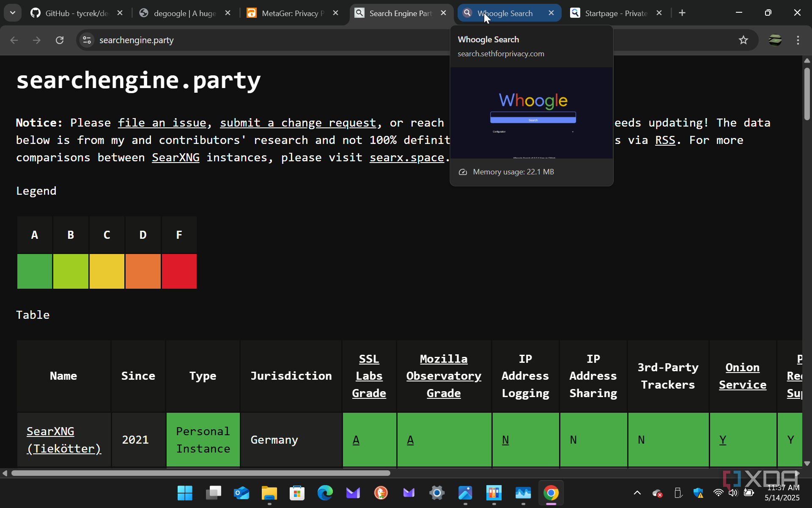812x508 pixels.
Task: Click the red F grade swatch
Action: point(179,271)
